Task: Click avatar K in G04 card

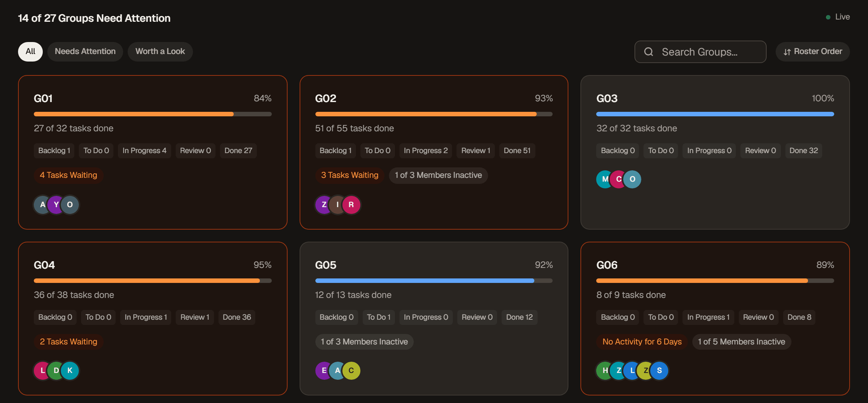Action: point(70,370)
